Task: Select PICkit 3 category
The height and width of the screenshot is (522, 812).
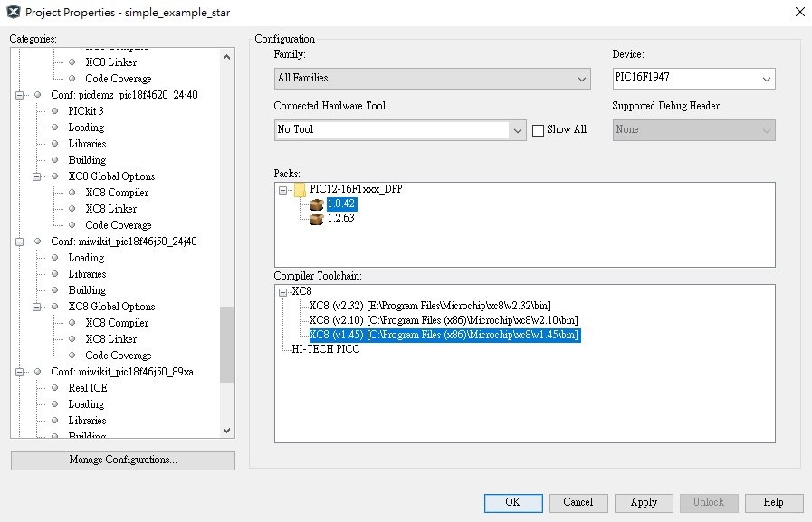Action: pos(86,111)
